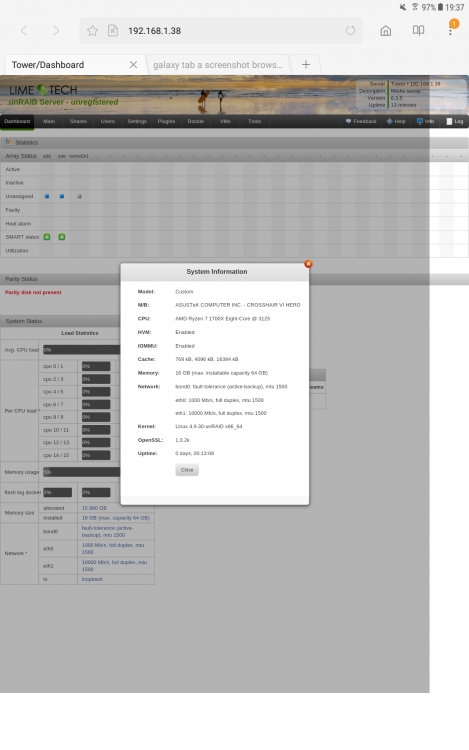469x750 pixels.
Task: Click the "1.0.2k" OpenSSL value
Action: (x=182, y=440)
